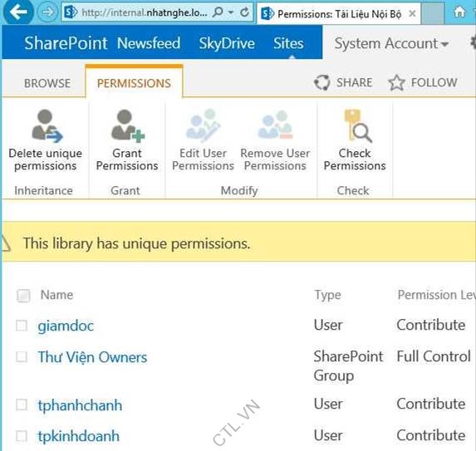Click the Name column header
Image resolution: width=476 pixels, height=451 pixels.
[x=56, y=295]
